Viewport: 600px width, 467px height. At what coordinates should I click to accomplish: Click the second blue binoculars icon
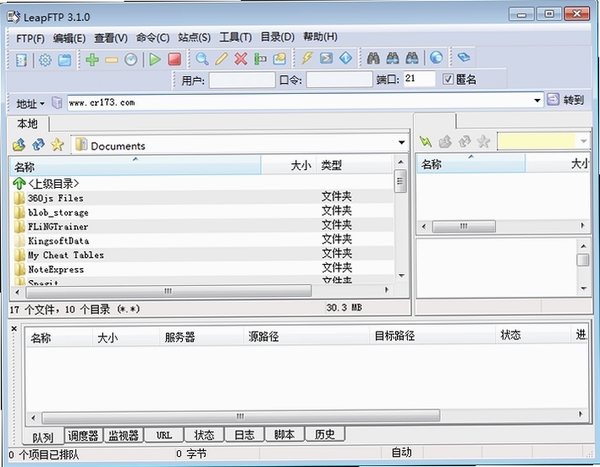(393, 58)
